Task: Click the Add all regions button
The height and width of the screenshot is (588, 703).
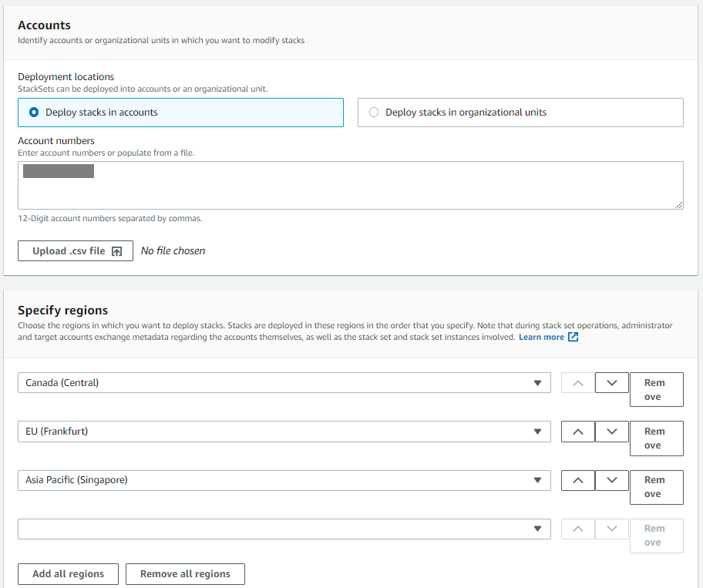Action: pos(68,573)
